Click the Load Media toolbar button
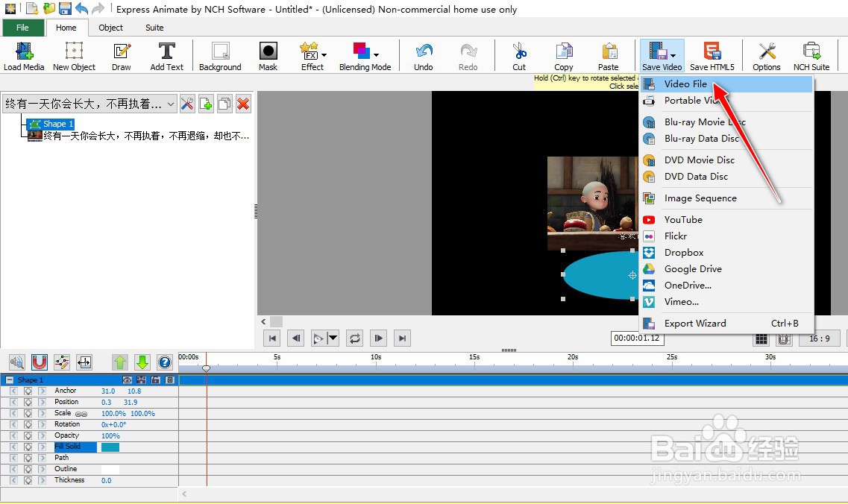This screenshot has width=848, height=504. tap(24, 56)
